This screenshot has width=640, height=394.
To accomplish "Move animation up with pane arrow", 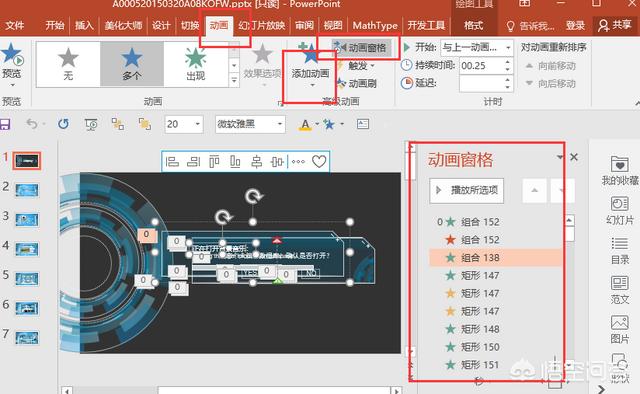I will (x=534, y=190).
